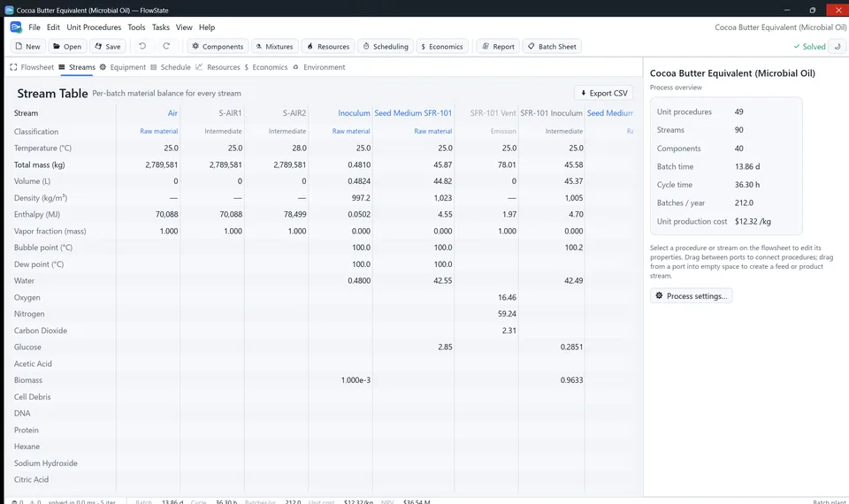Screen dimensions: 849x504
Task: Open the Components dialog
Action: pyautogui.click(x=218, y=47)
